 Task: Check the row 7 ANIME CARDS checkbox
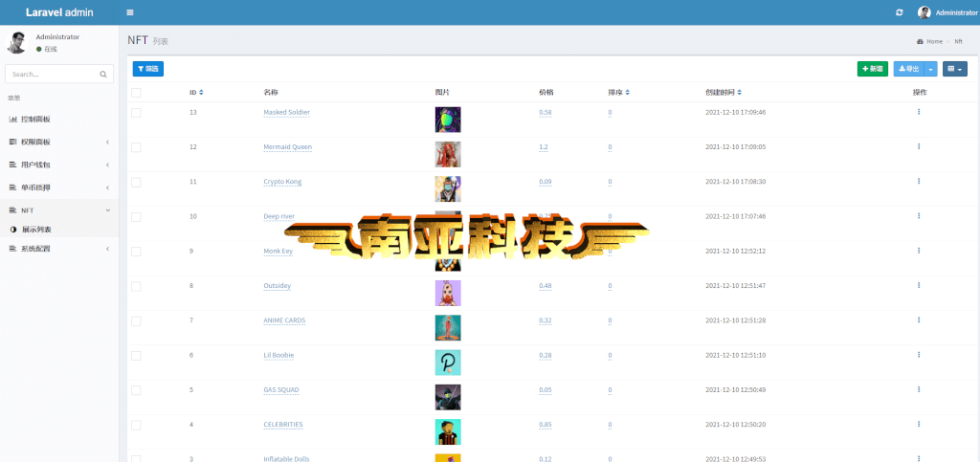136,320
